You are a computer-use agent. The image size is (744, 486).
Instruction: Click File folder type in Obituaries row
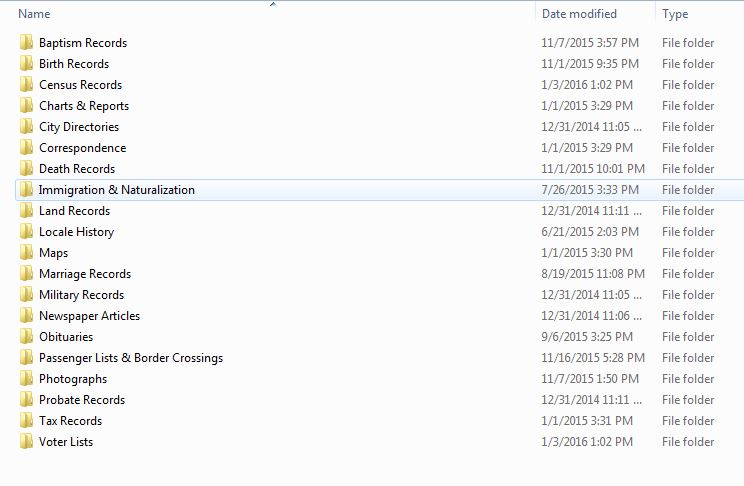688,336
